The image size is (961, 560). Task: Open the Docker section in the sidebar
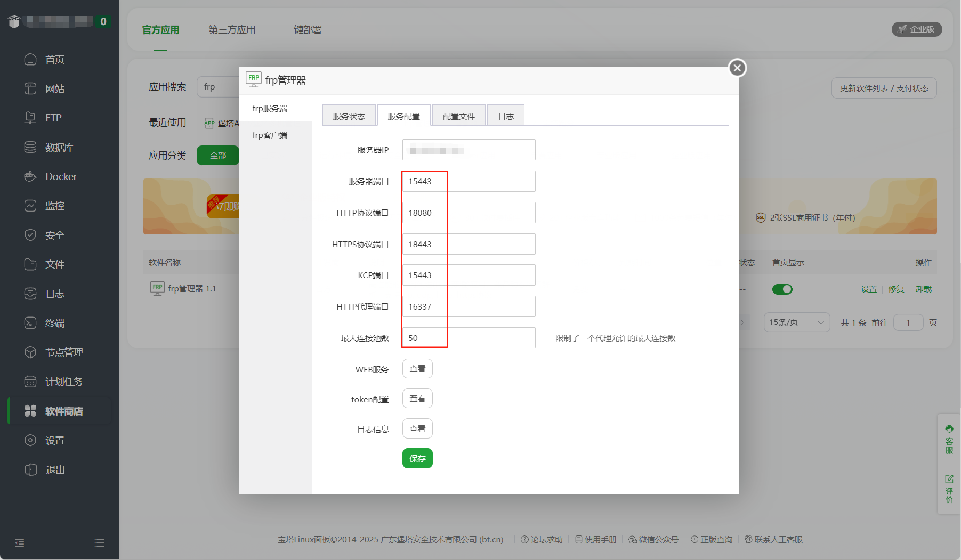[61, 176]
